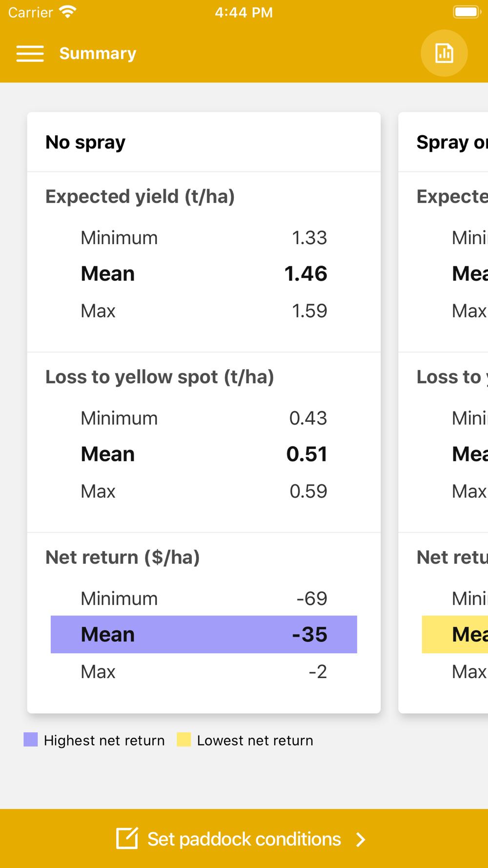
Task: Tap the yellow Lowest net return swatch
Action: click(x=184, y=740)
